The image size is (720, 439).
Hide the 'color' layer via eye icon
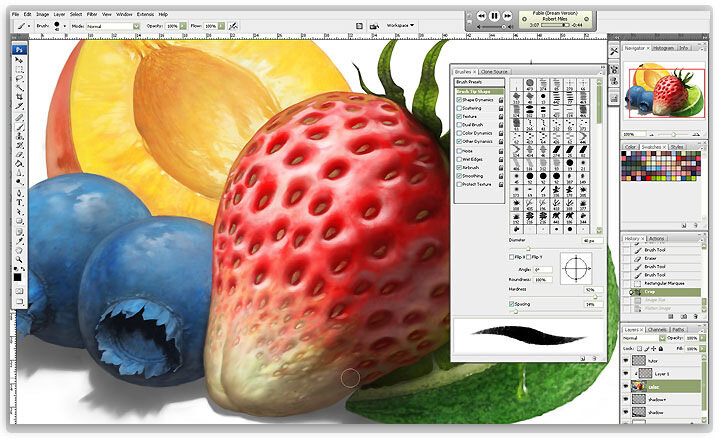626,387
